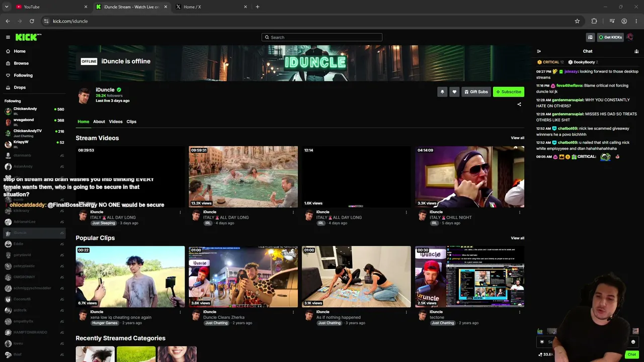Open the user profile avatar menu

(x=630, y=37)
